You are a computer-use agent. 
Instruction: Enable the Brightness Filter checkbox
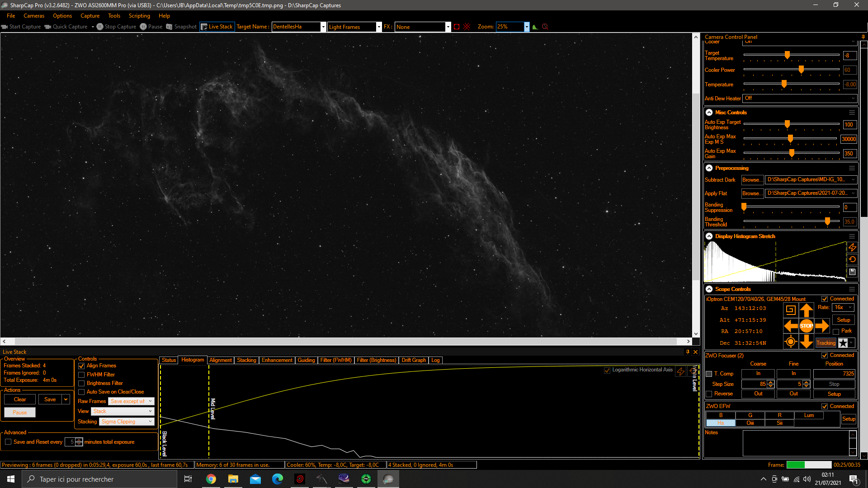pyautogui.click(x=81, y=383)
